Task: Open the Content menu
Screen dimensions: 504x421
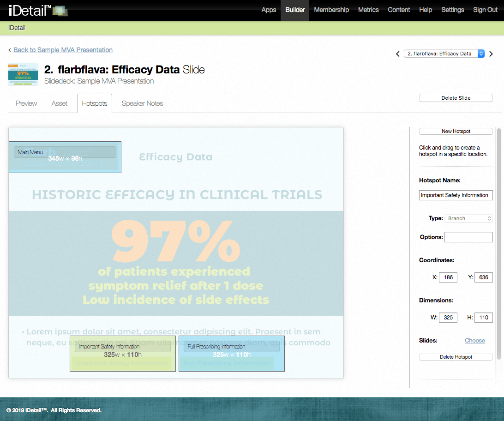Action: [x=399, y=10]
